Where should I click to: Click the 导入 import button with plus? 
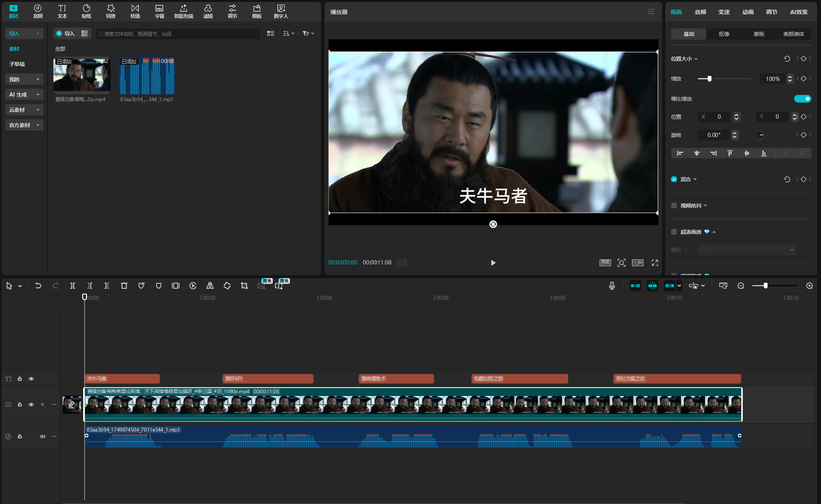66,34
